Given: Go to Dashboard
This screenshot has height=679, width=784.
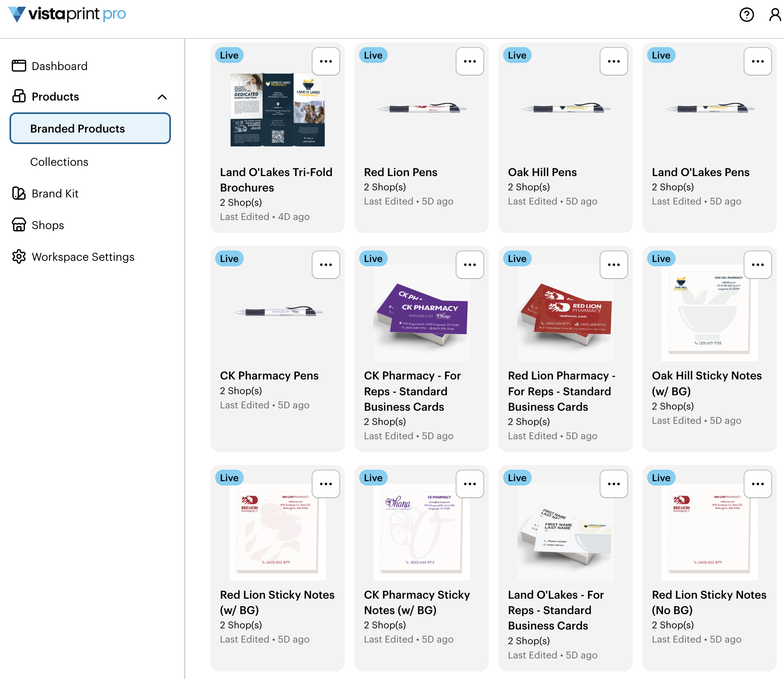Looking at the screenshot, I should pyautogui.click(x=60, y=66).
